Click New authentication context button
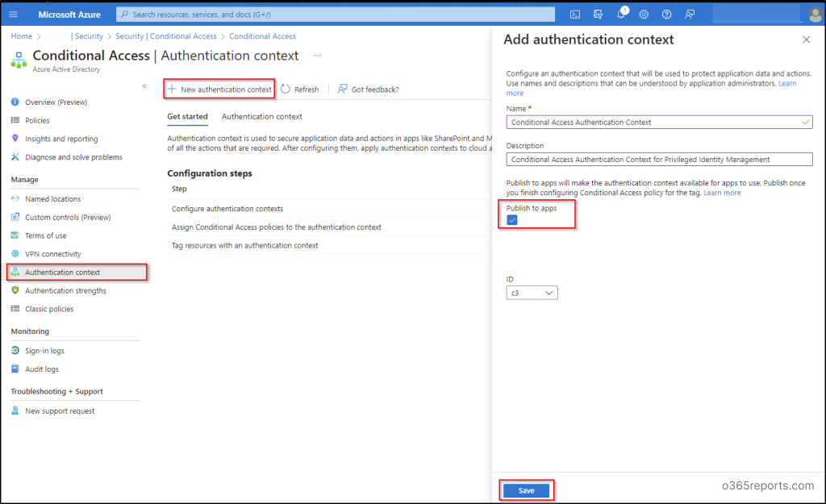The height and width of the screenshot is (504, 826). (x=219, y=89)
